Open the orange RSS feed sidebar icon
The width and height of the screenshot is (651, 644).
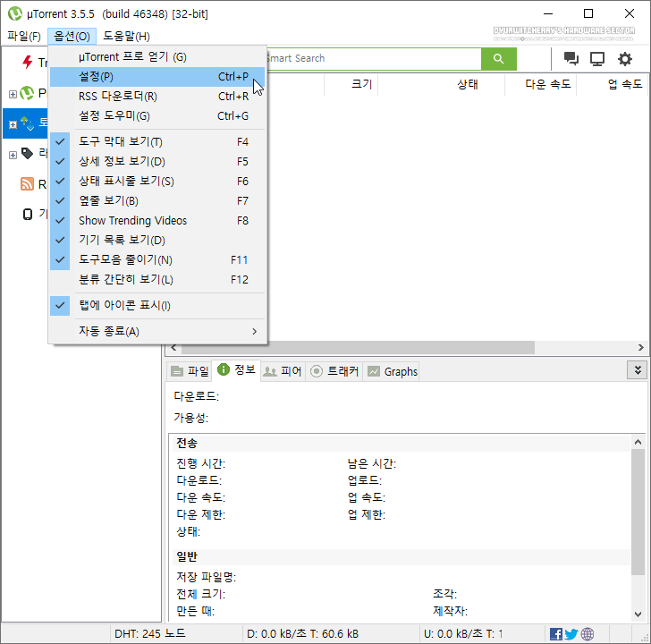(x=27, y=183)
